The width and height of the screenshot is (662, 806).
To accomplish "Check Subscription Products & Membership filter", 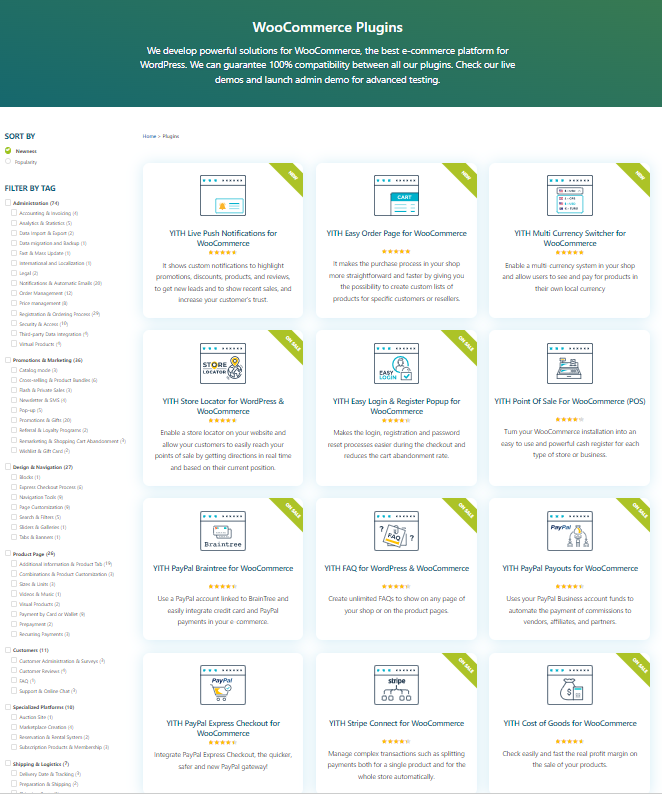I will pos(14,746).
